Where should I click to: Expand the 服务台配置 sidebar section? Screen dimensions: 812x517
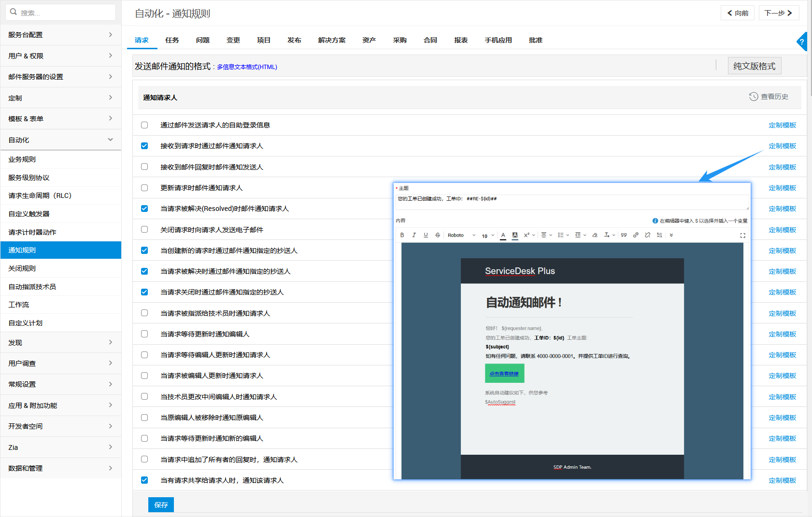[61, 35]
